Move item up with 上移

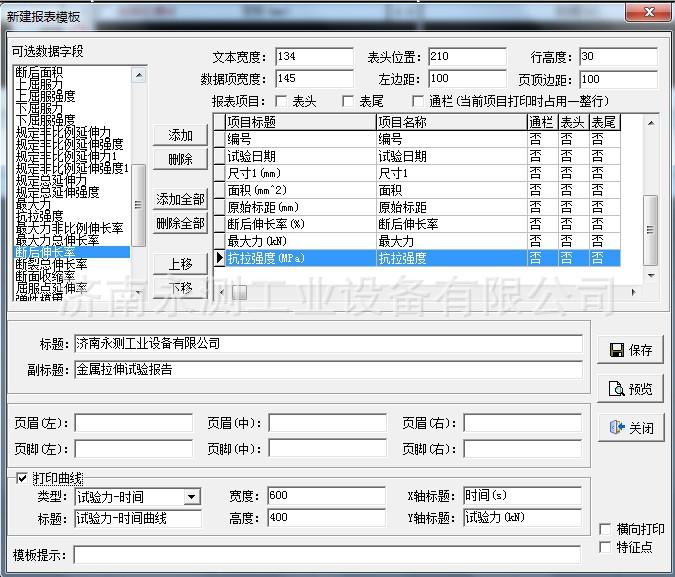(180, 264)
